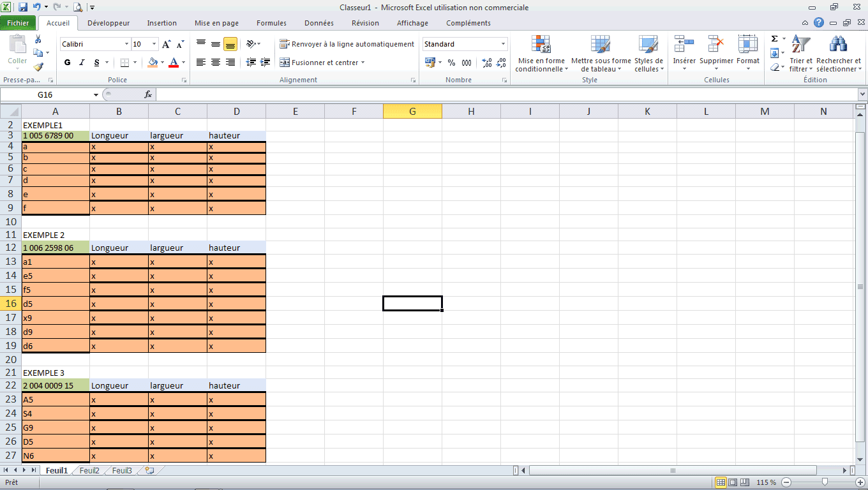Click the percent style icon
868x490 pixels.
[451, 63]
